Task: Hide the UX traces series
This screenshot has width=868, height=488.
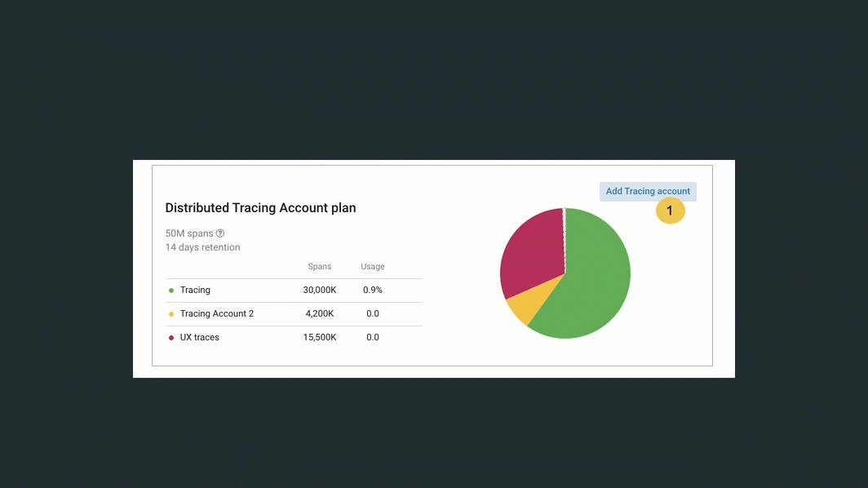Action: point(201,337)
